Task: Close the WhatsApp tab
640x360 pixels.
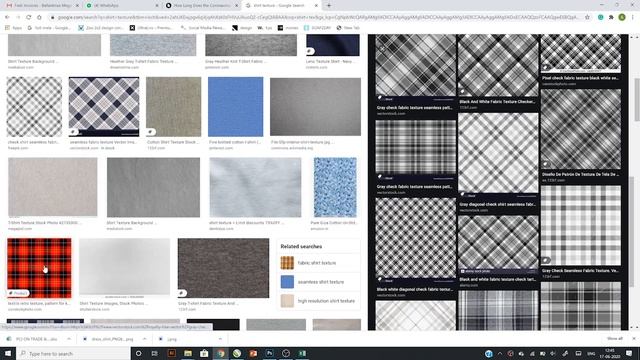Action: [157, 6]
